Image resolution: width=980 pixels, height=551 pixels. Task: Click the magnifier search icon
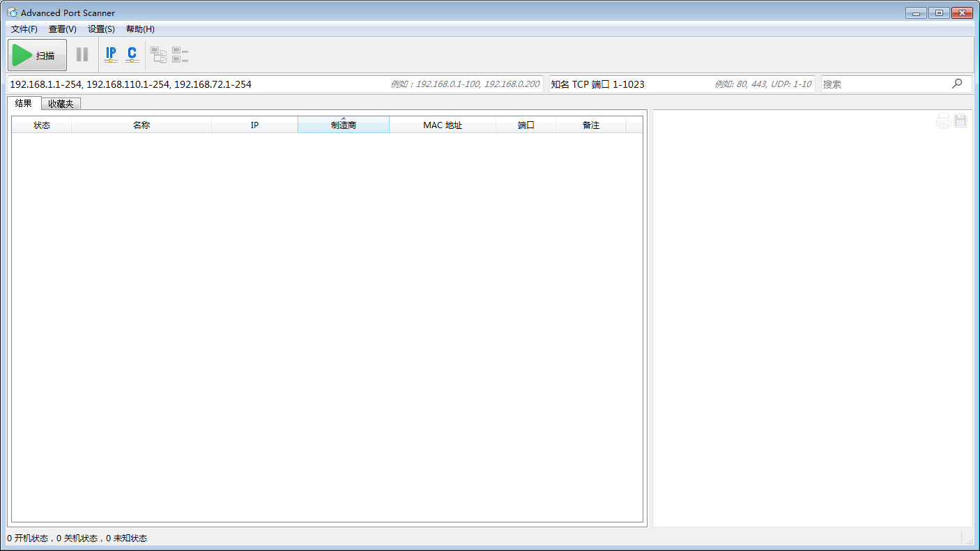point(957,84)
